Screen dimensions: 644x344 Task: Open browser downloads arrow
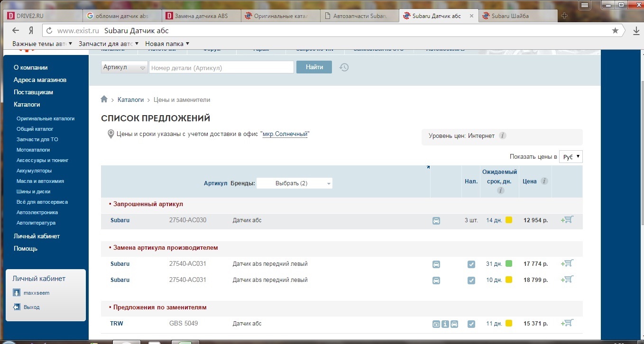[x=636, y=30]
